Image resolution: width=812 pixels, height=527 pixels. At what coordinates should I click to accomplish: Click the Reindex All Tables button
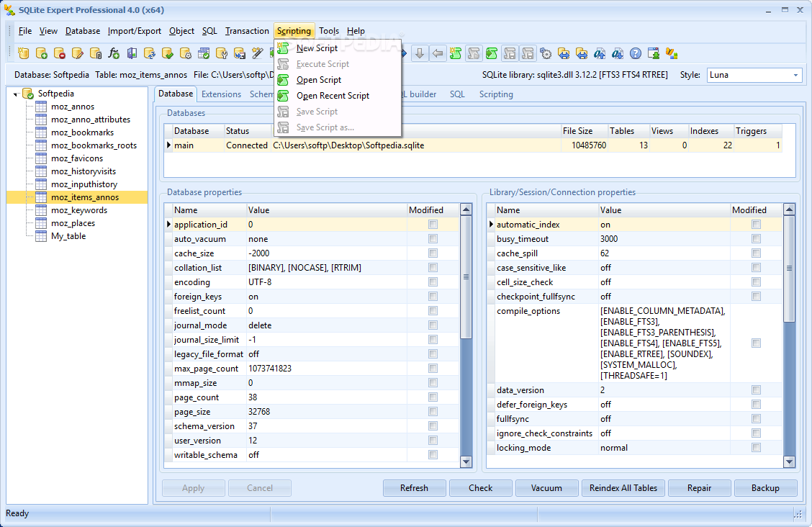pyautogui.click(x=623, y=488)
